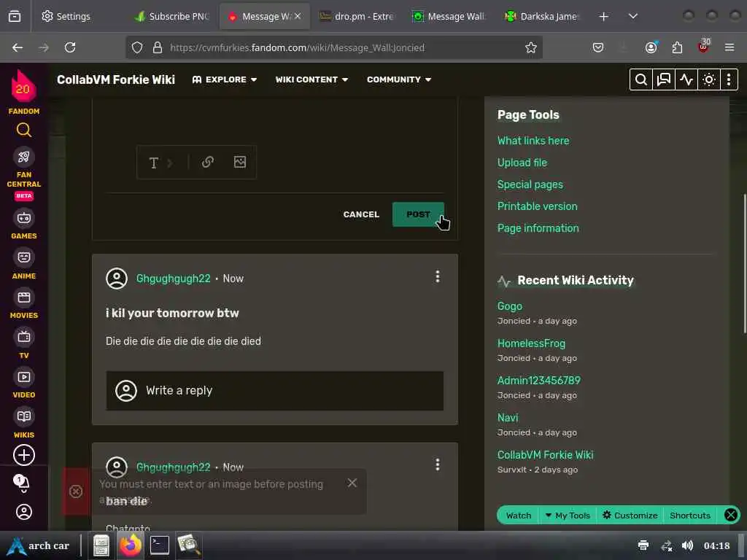Open the Printable version link
Viewport: 747px width, 560px height.
[537, 206]
